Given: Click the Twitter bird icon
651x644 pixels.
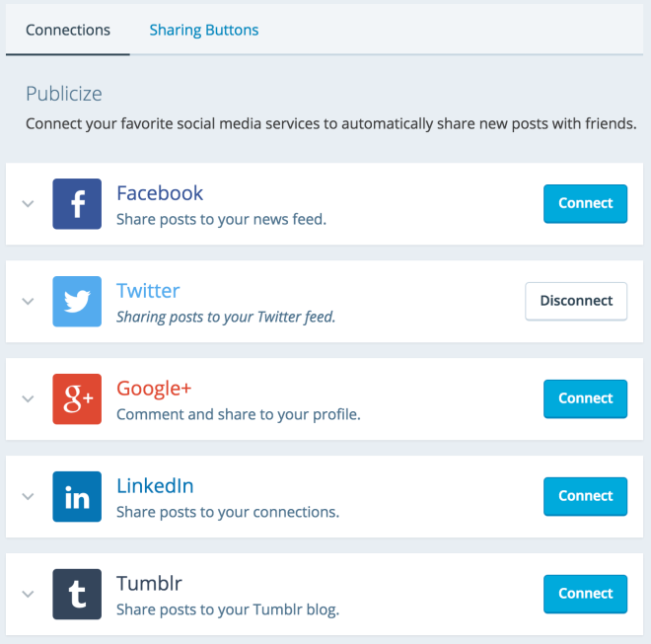Looking at the screenshot, I should [77, 302].
